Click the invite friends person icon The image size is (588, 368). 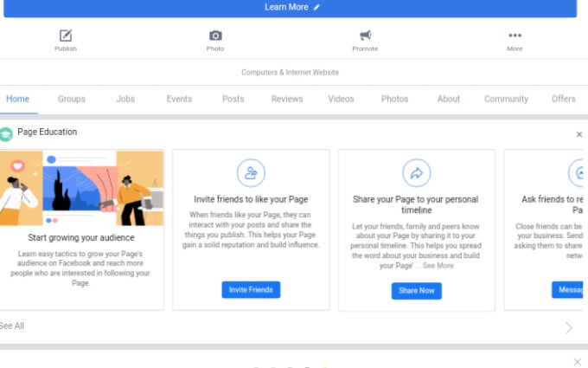[251, 173]
